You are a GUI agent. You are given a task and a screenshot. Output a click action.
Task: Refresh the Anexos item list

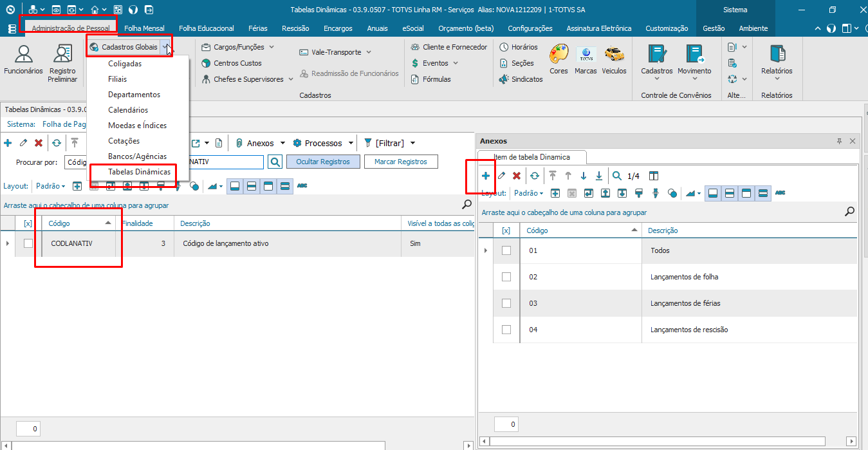tap(534, 176)
